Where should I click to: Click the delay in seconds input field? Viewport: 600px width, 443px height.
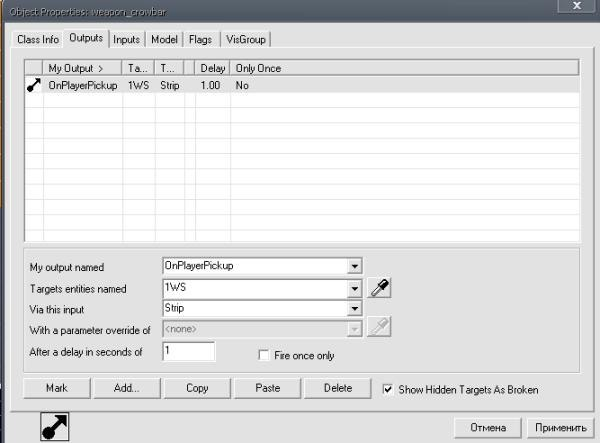(x=189, y=351)
